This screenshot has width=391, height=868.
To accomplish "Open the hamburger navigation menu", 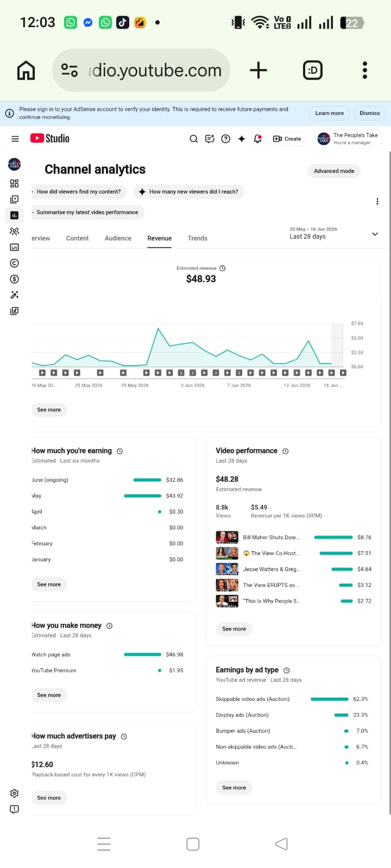I will tap(15, 139).
